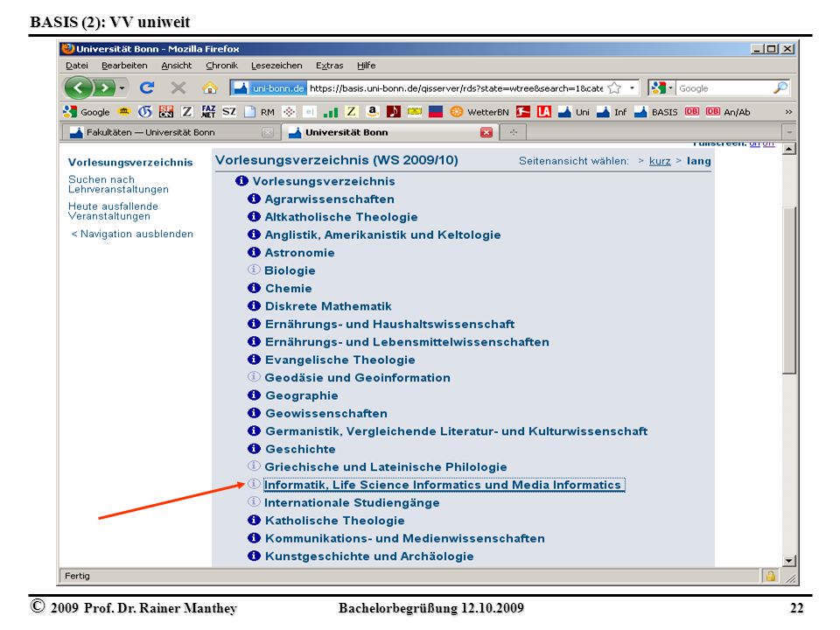Open Kunstgeschichte und Archäologie listing

(369, 556)
